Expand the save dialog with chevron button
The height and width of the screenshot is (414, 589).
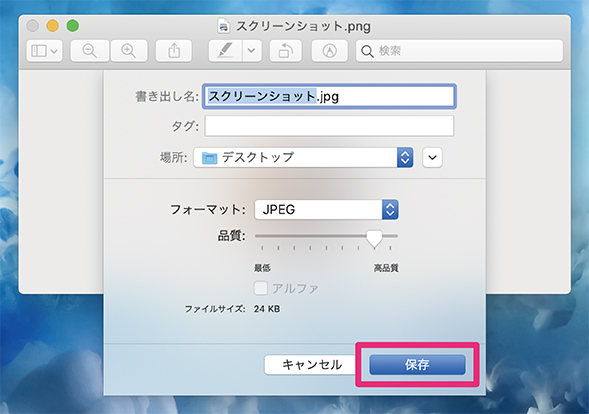coord(432,157)
